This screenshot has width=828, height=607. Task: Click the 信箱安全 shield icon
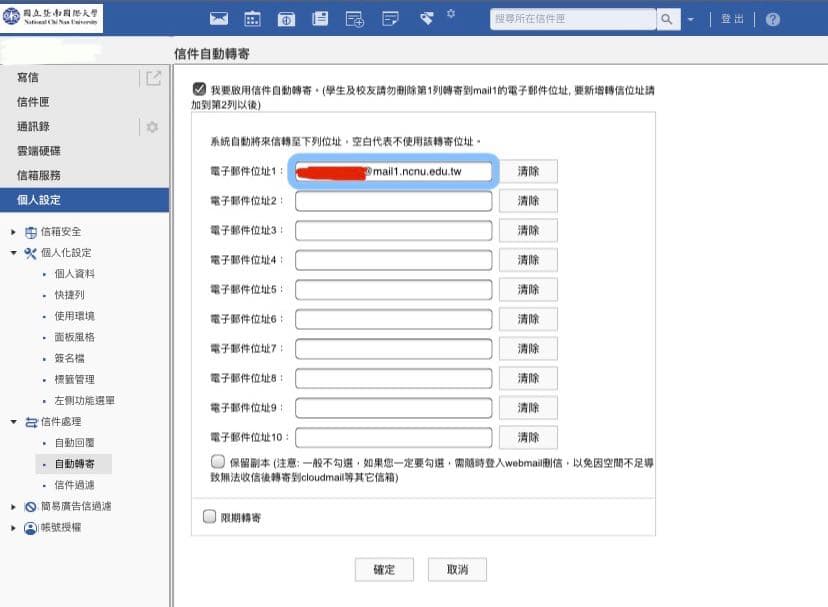pyautogui.click(x=31, y=232)
